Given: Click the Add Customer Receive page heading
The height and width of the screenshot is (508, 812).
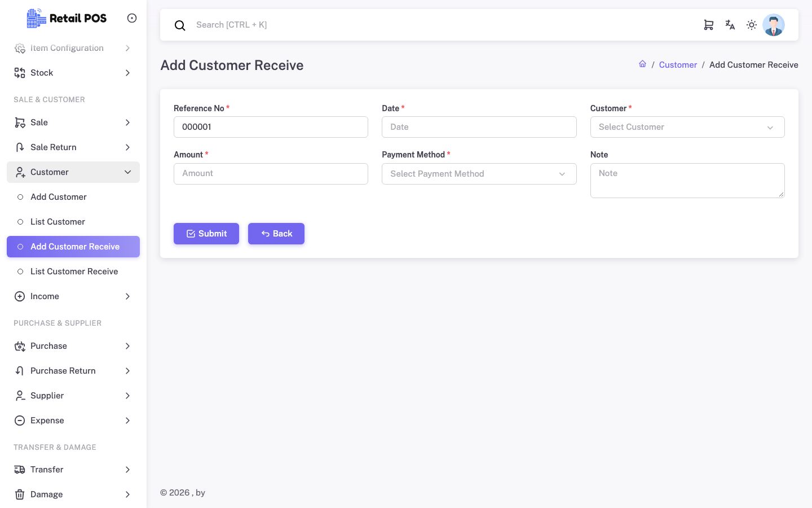Looking at the screenshot, I should 232,65.
